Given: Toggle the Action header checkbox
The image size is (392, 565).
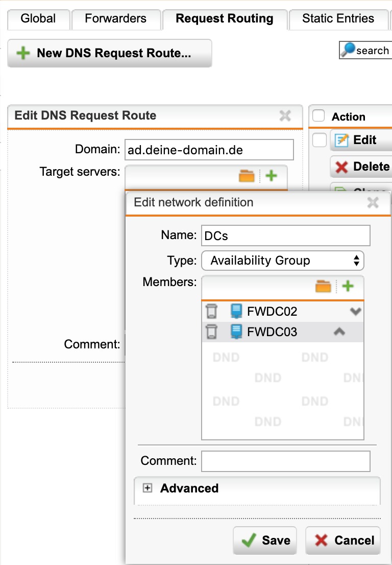Looking at the screenshot, I should pyautogui.click(x=318, y=116).
